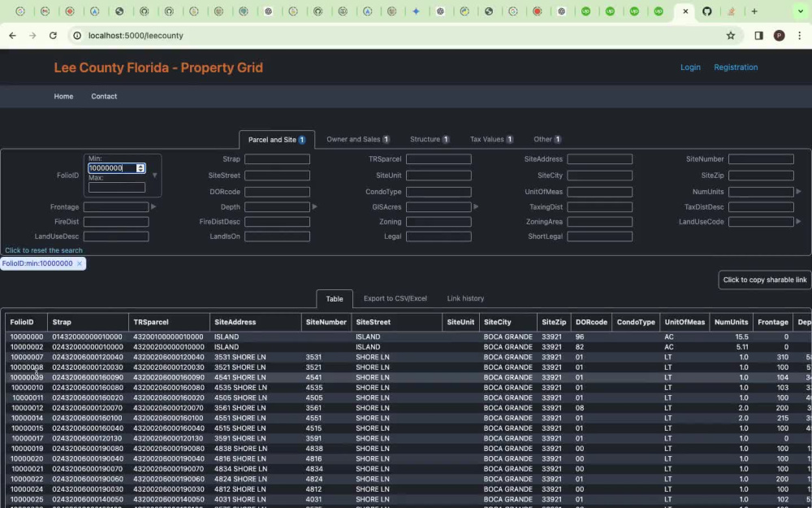
Task: Click the reset the search link
Action: (x=44, y=250)
